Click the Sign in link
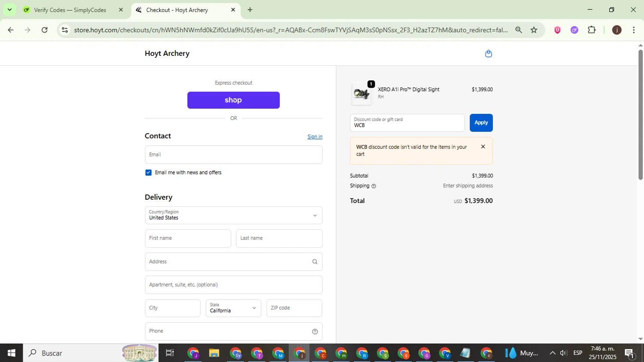Viewport: 644px width, 362px height. [x=315, y=137]
